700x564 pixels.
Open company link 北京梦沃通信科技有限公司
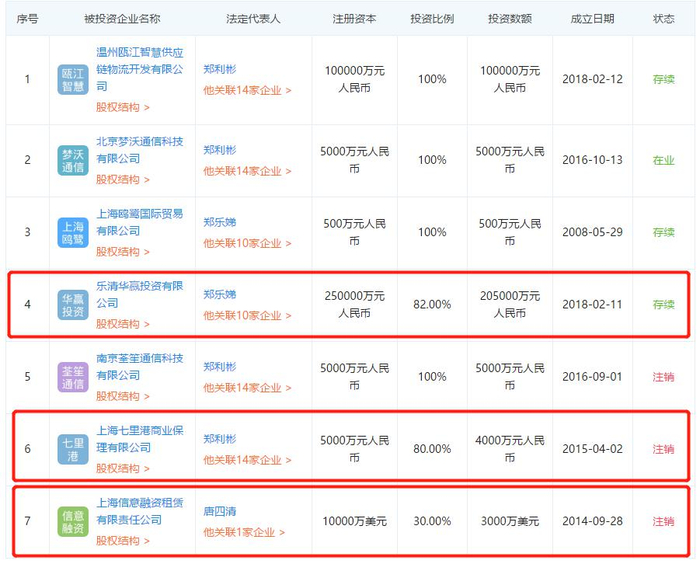coord(140,150)
